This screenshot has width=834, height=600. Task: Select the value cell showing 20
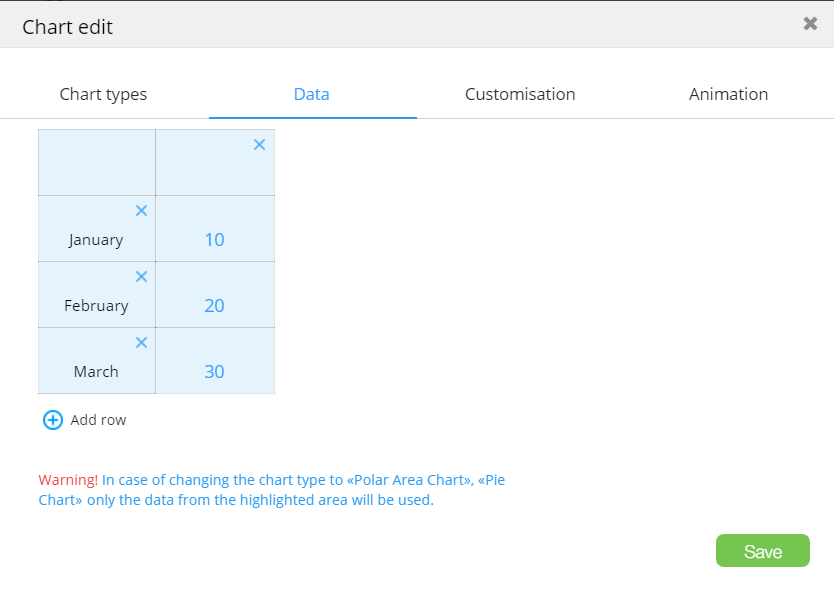tap(214, 306)
